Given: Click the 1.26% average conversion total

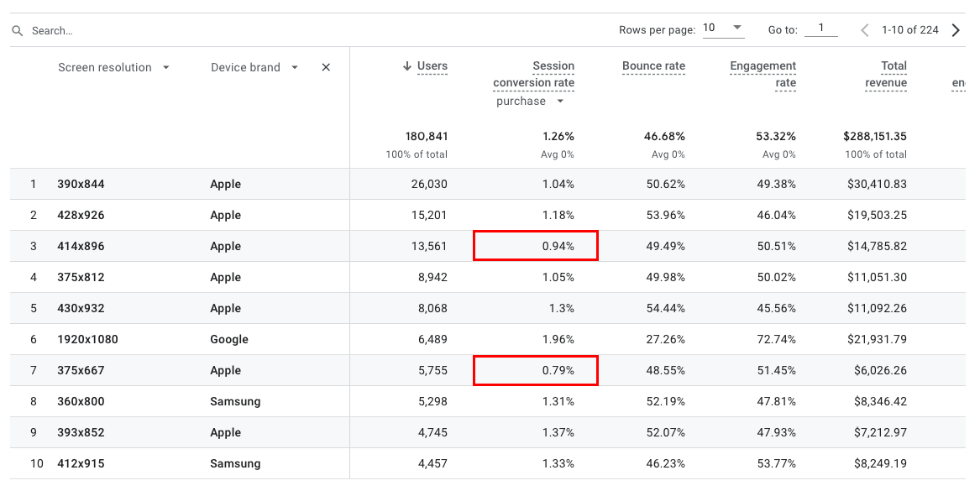Looking at the screenshot, I should click(x=558, y=136).
